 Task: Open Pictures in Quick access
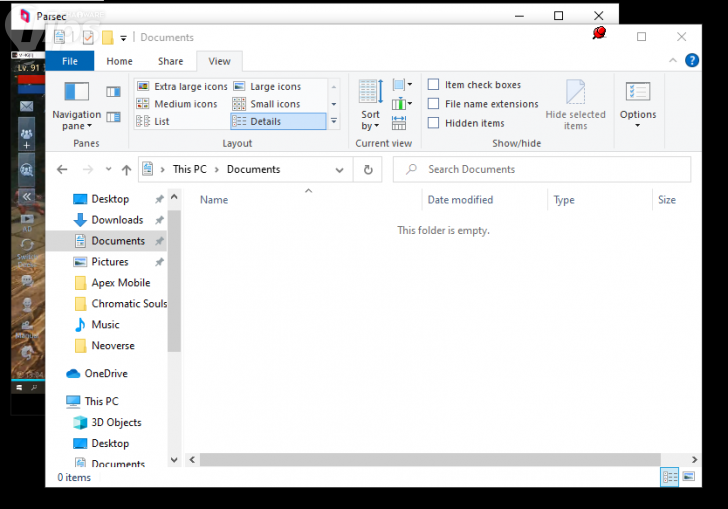click(110, 262)
